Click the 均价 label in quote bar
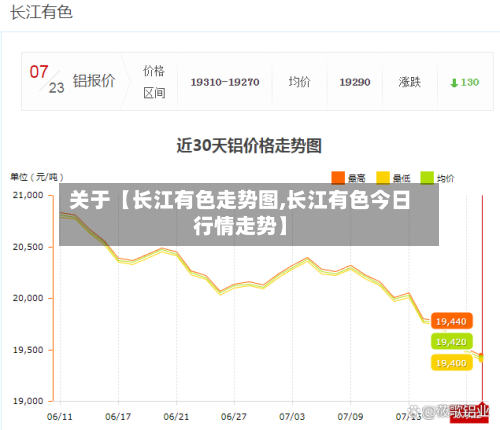The width and height of the screenshot is (500, 430). (299, 82)
